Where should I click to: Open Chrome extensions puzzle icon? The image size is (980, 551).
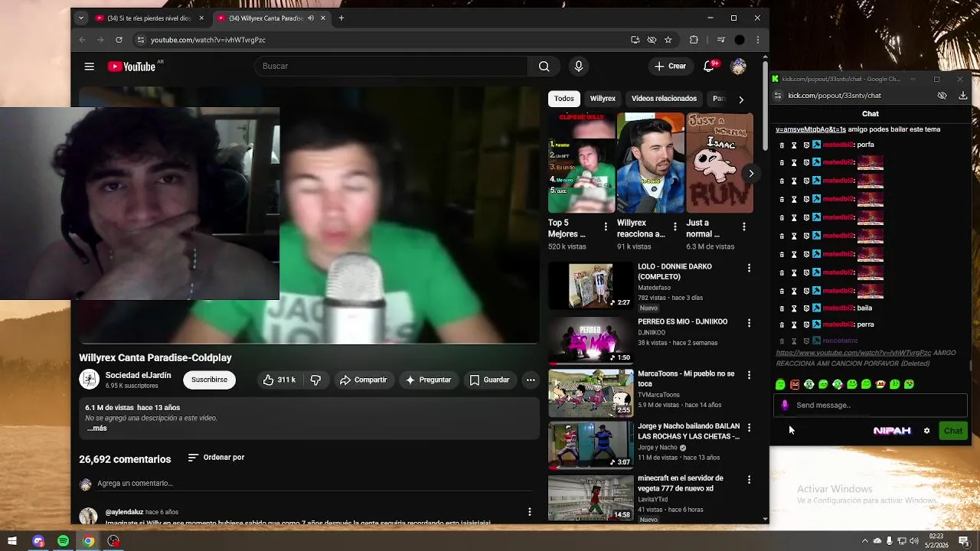tap(694, 40)
